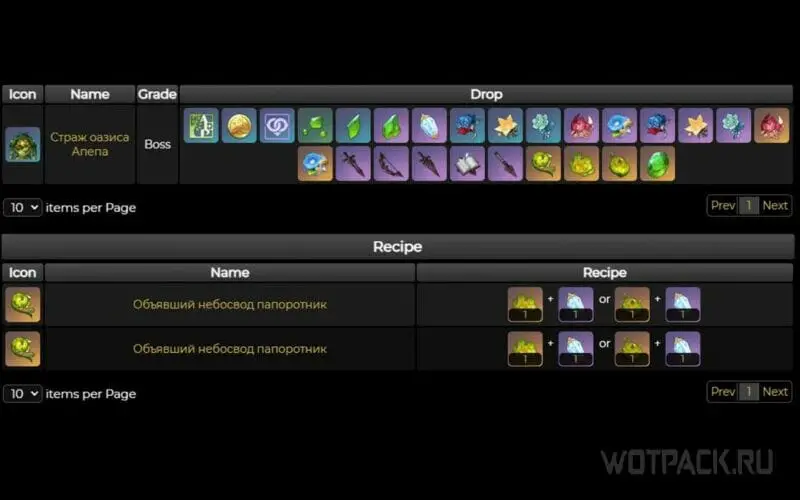The width and height of the screenshot is (800, 500).
Task: Open the Страж оазиса Апепа boss link
Action: coord(90,144)
